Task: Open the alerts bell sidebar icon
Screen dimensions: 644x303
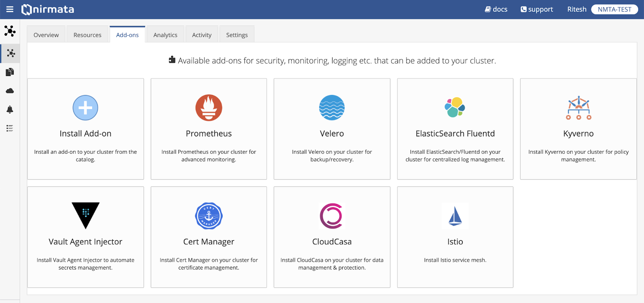Action: click(x=10, y=109)
